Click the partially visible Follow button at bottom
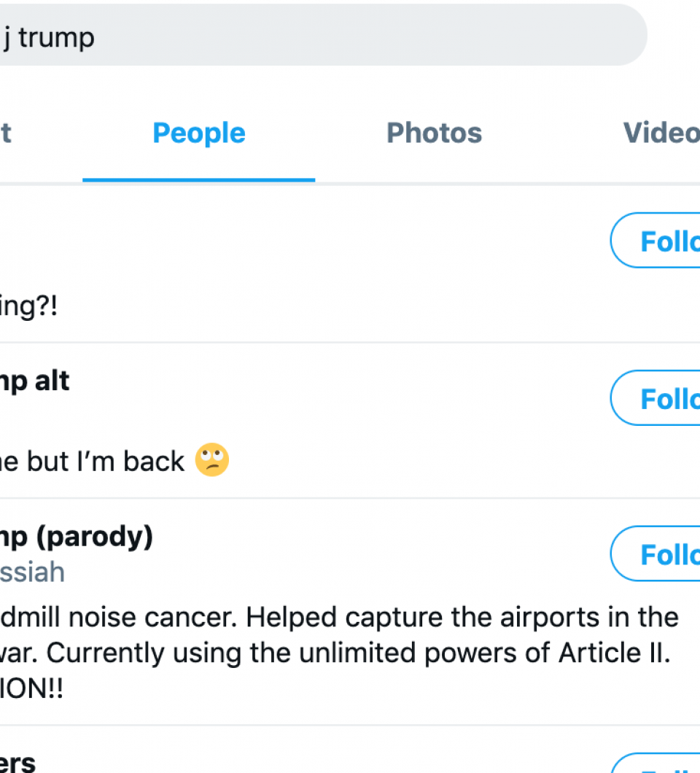The height and width of the screenshot is (773, 700). pos(656,763)
